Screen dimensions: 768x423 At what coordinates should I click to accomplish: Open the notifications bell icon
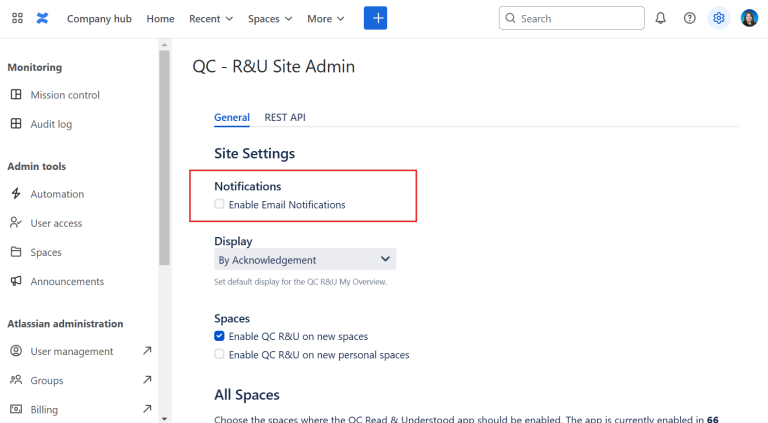click(x=661, y=18)
